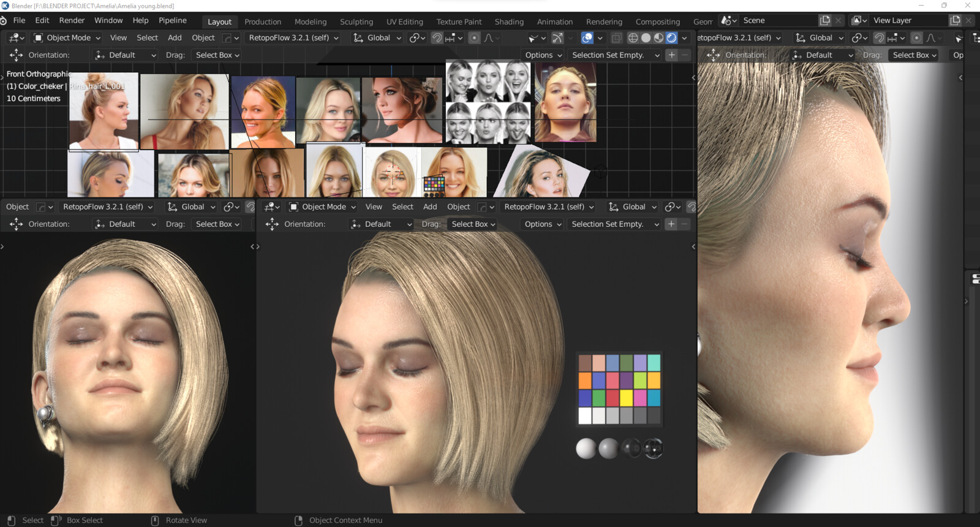The width and height of the screenshot is (980, 527).
Task: Switch to Shading workspace tab
Action: (509, 21)
